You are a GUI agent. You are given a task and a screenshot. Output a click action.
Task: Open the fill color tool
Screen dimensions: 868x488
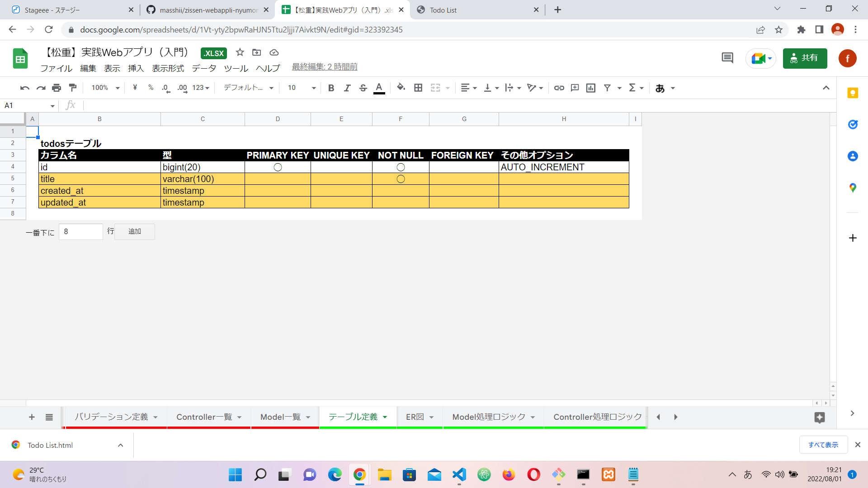click(401, 88)
